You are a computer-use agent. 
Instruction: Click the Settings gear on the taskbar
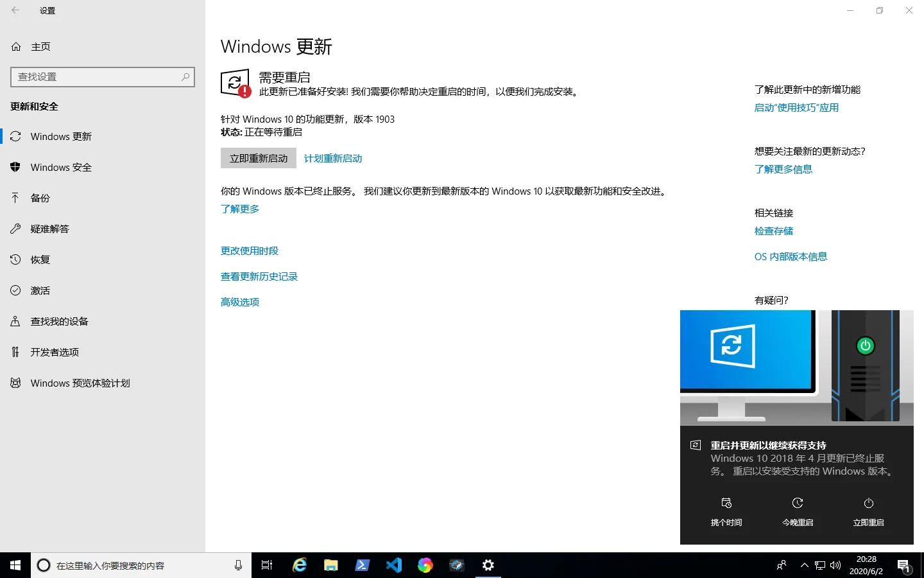pyautogui.click(x=488, y=565)
